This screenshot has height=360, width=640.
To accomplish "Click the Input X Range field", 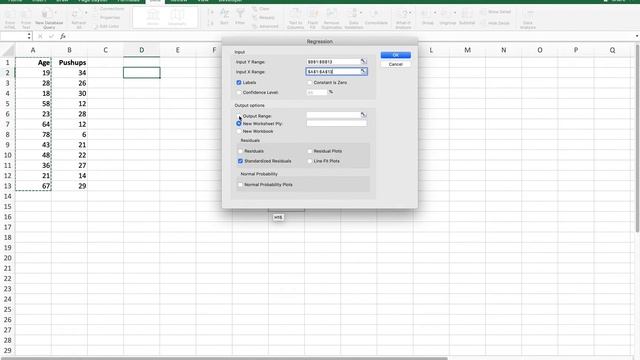I will tap(333, 71).
